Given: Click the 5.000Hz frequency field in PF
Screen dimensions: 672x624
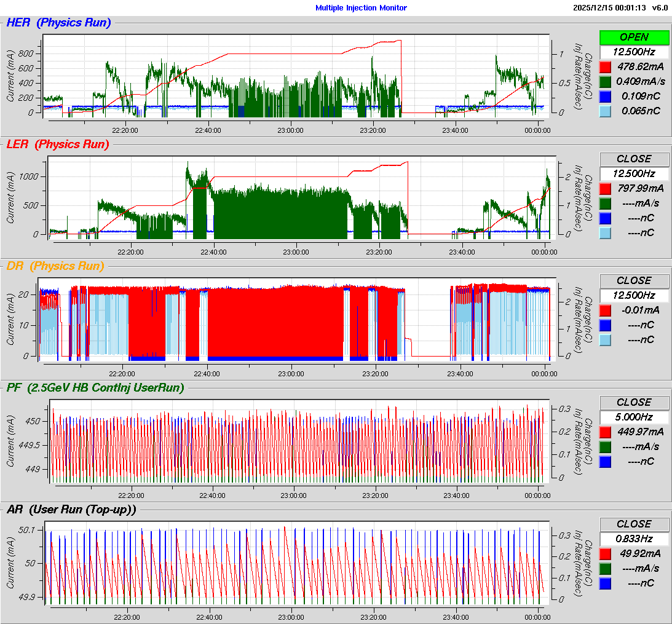Looking at the screenshot, I should [634, 417].
